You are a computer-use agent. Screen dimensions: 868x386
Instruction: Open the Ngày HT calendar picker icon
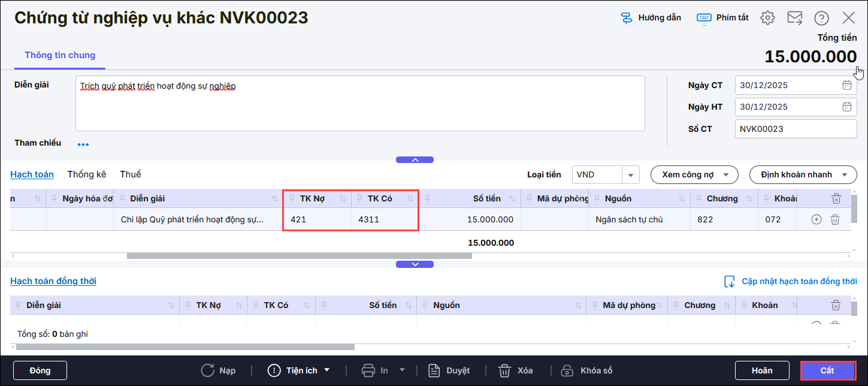pos(846,107)
